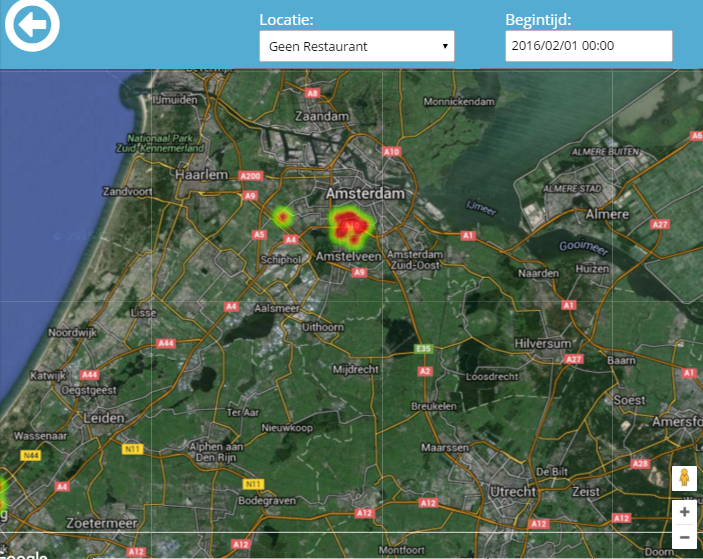Click the Uithoorn label
703x559 pixels.
pos(323,327)
